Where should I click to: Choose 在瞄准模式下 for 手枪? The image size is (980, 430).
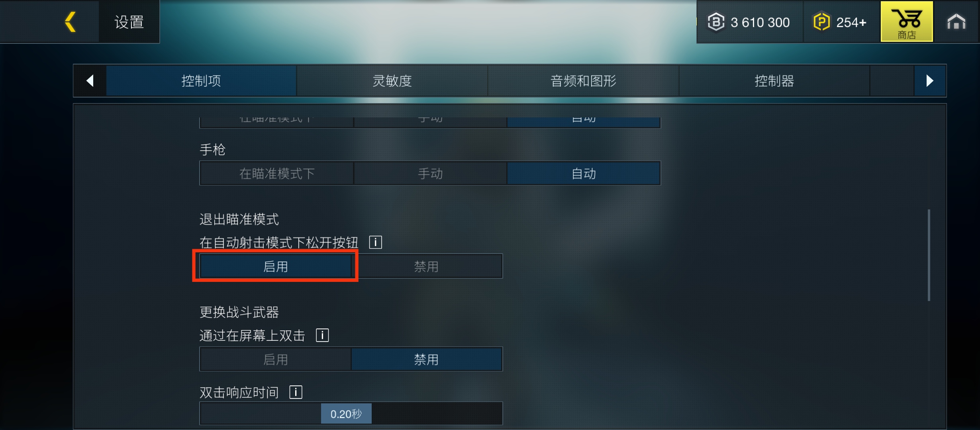[x=277, y=173]
